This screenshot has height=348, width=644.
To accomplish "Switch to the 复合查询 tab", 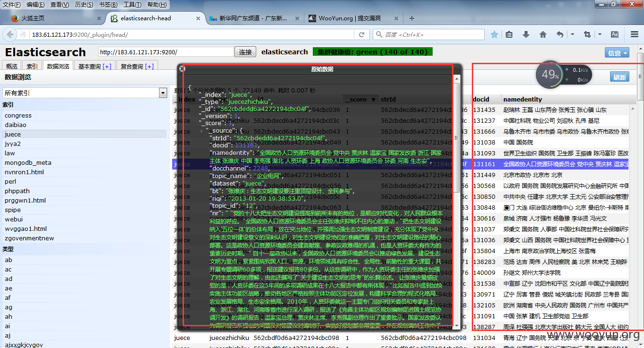I will pyautogui.click(x=137, y=66).
